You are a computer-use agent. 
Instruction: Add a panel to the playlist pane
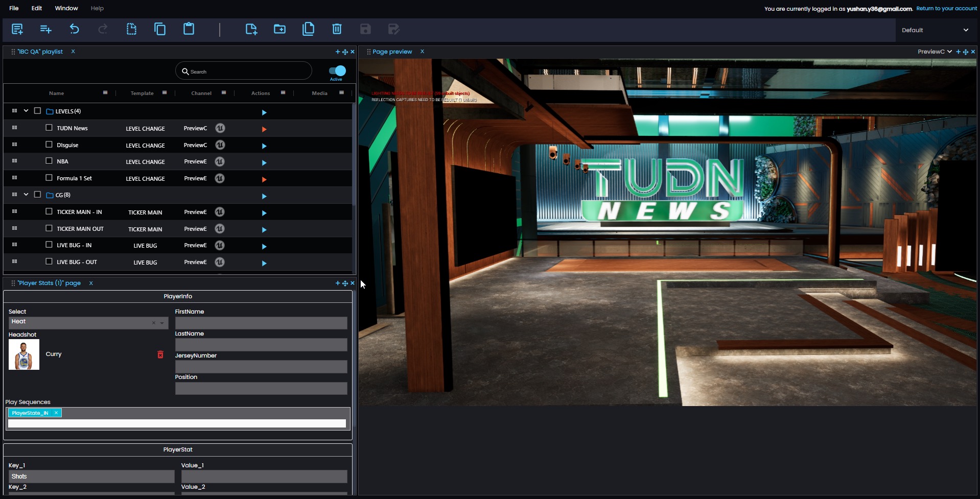337,52
